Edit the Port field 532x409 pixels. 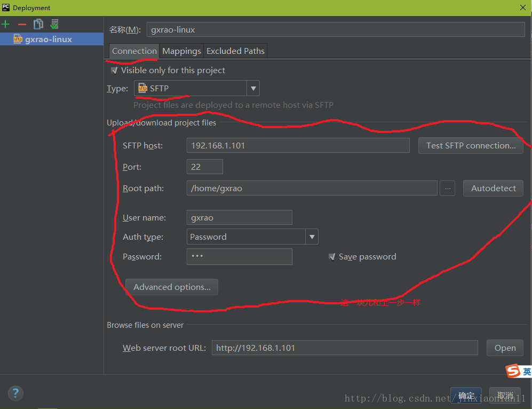204,167
